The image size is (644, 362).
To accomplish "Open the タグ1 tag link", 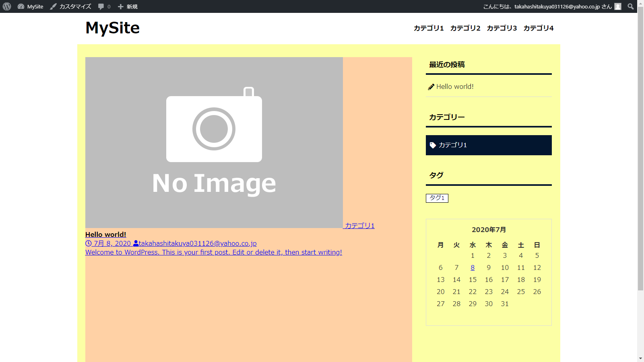I will 437,198.
